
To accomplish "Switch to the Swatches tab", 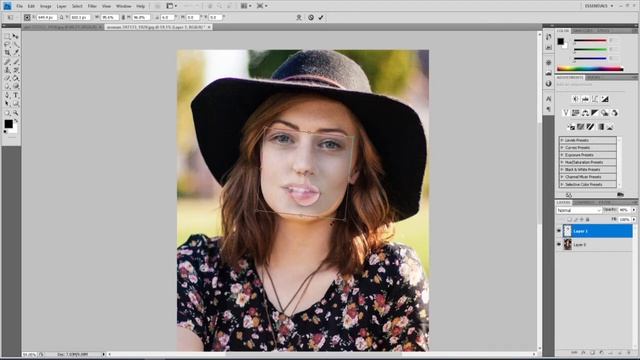I will (583, 31).
